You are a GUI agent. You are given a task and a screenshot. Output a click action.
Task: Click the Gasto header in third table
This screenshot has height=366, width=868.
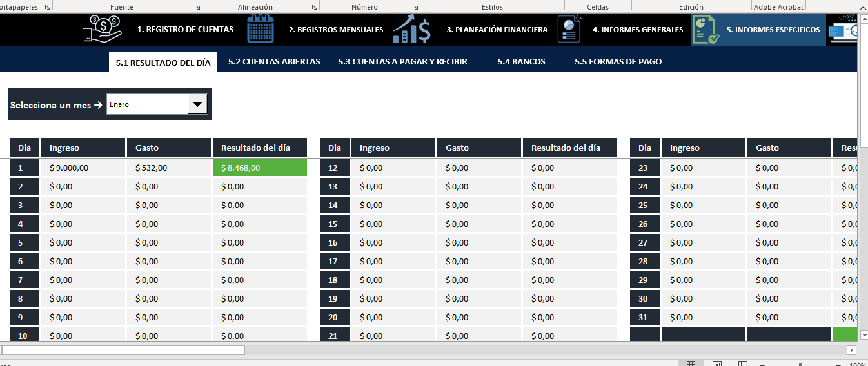click(789, 148)
